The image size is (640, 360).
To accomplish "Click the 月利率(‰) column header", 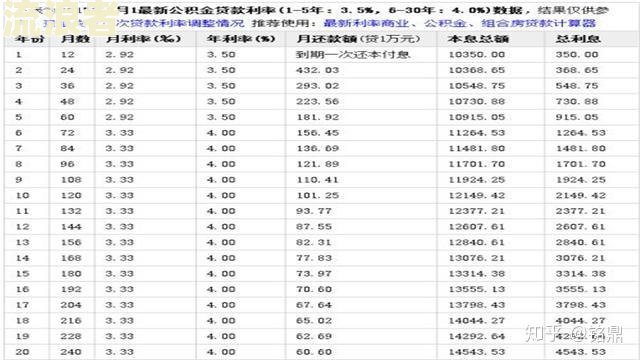I will pyautogui.click(x=143, y=40).
